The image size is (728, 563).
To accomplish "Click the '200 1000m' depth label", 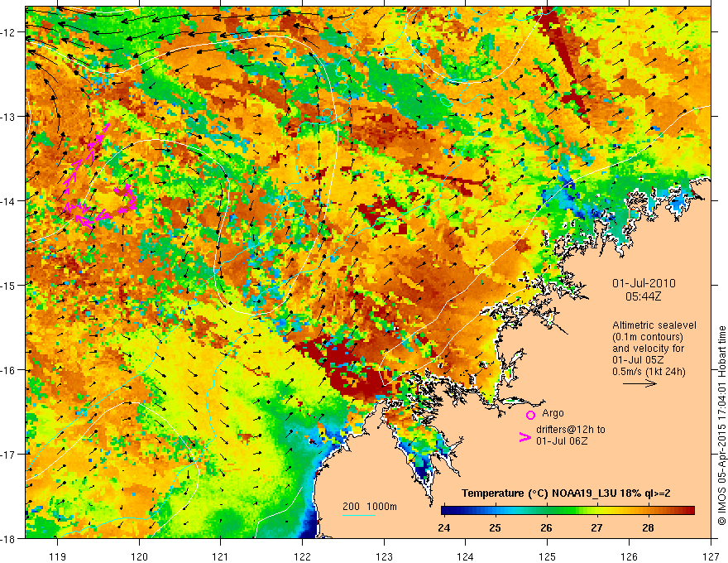I will [x=370, y=507].
